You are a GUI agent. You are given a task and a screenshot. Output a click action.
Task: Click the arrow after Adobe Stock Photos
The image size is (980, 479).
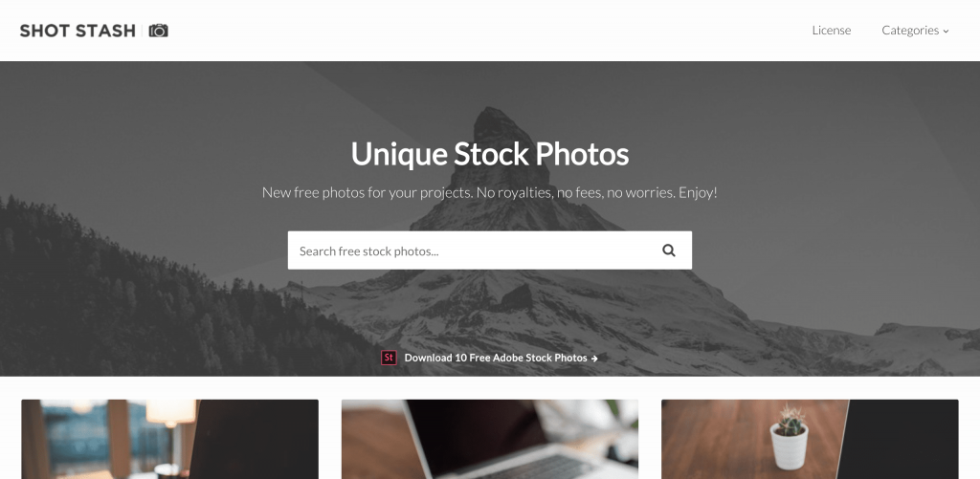pos(594,359)
